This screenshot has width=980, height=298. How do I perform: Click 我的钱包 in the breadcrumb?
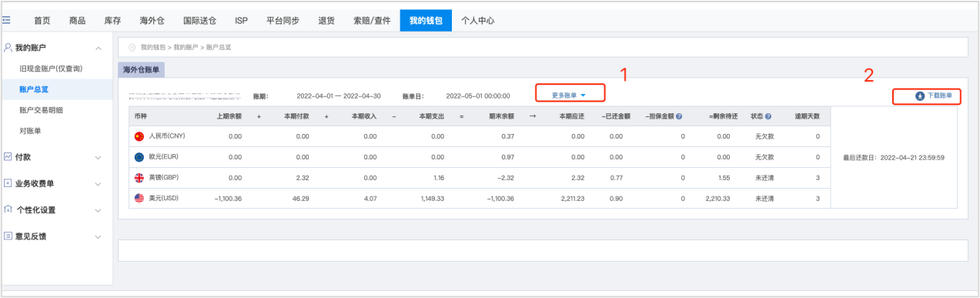[x=153, y=47]
